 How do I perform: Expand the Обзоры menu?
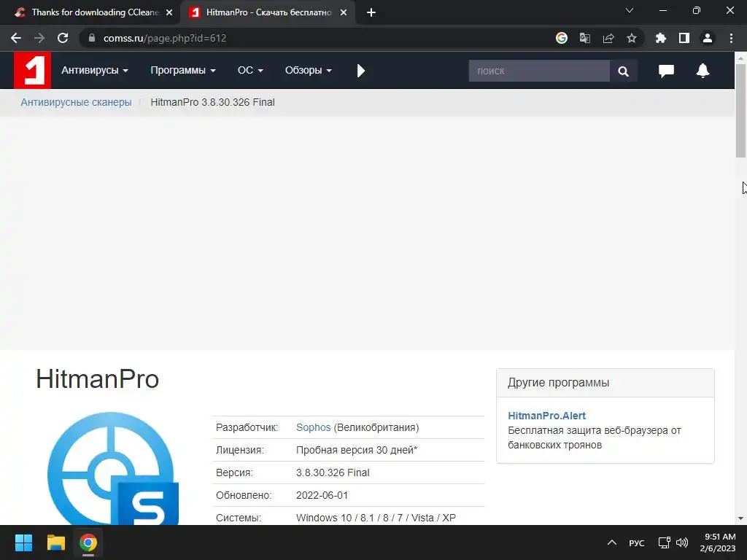click(309, 71)
